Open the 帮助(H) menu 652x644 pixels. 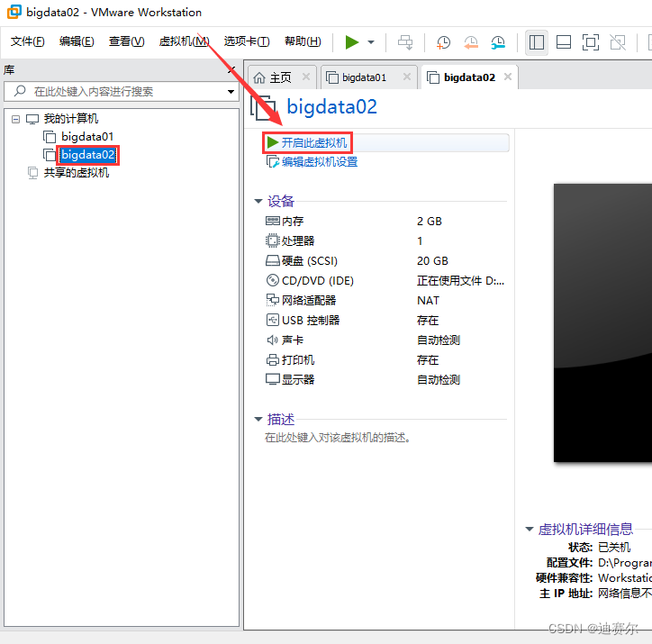pyautogui.click(x=303, y=41)
